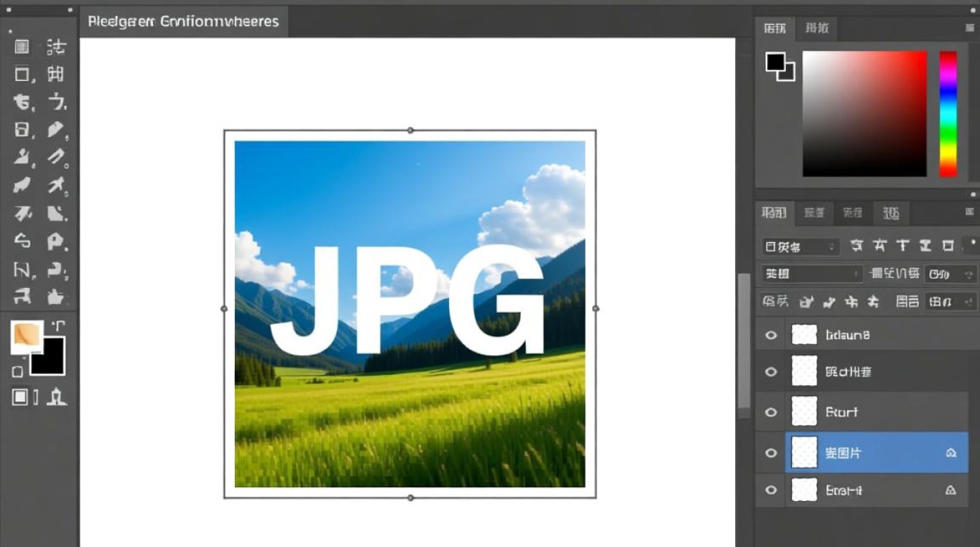
Task: Switch to the Channels tab in the panel
Action: pos(814,213)
